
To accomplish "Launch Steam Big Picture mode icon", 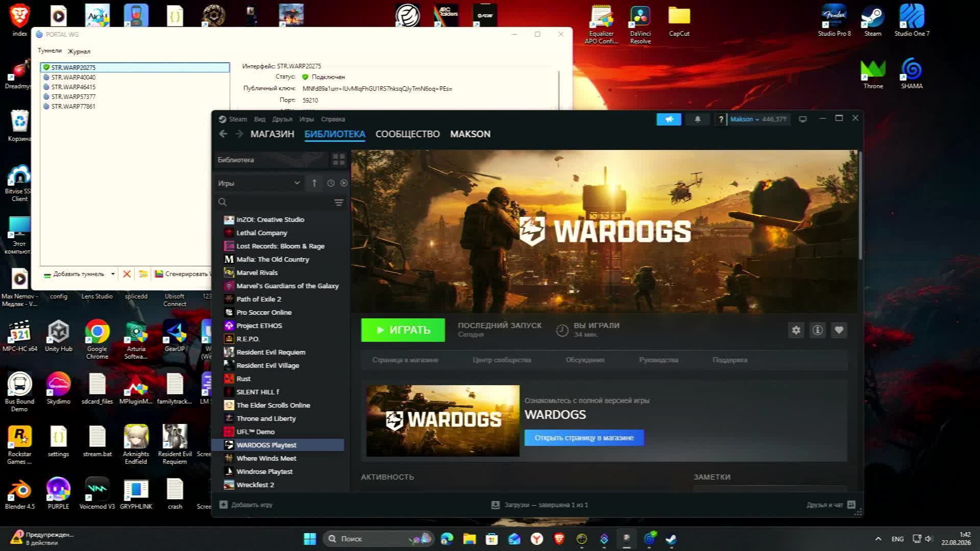I will click(x=803, y=119).
